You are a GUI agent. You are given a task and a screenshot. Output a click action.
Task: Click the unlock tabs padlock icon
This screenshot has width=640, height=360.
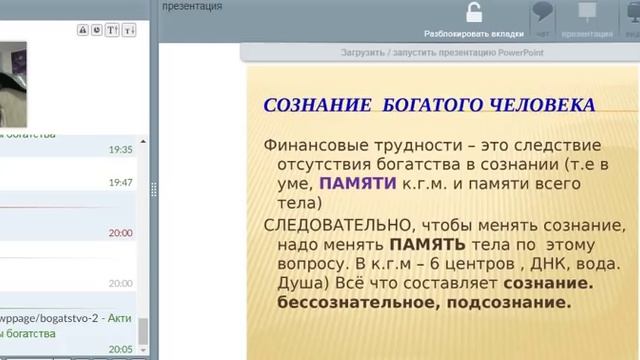click(x=474, y=12)
